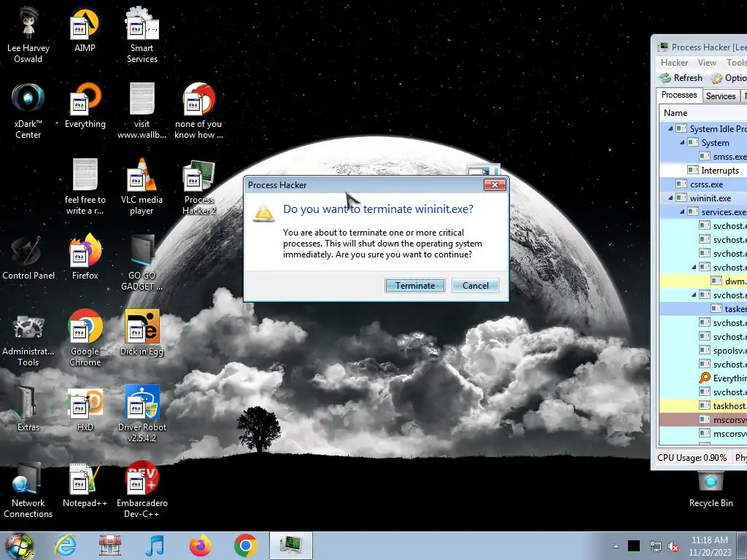747x560 pixels.
Task: Click the network tray icon
Action: (655, 547)
